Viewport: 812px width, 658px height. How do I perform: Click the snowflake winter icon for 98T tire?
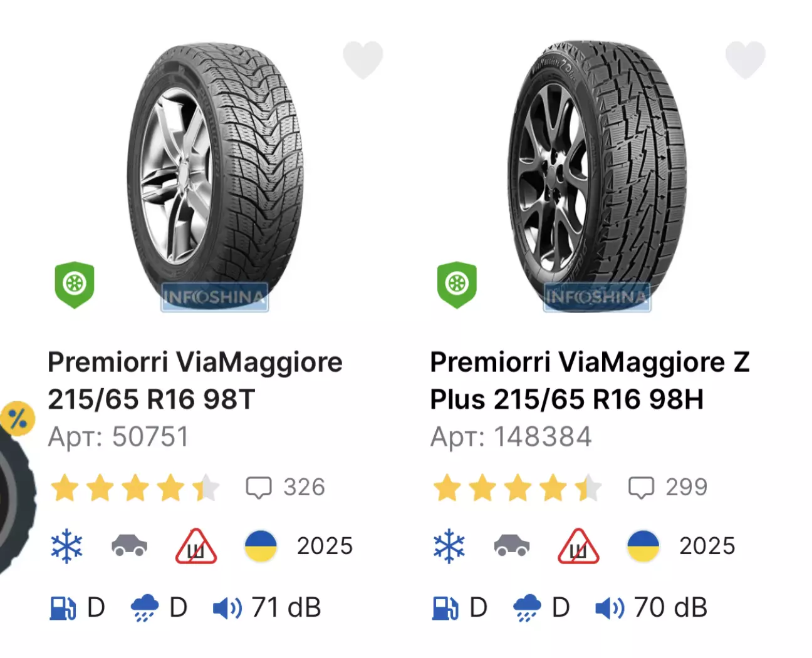tap(66, 546)
